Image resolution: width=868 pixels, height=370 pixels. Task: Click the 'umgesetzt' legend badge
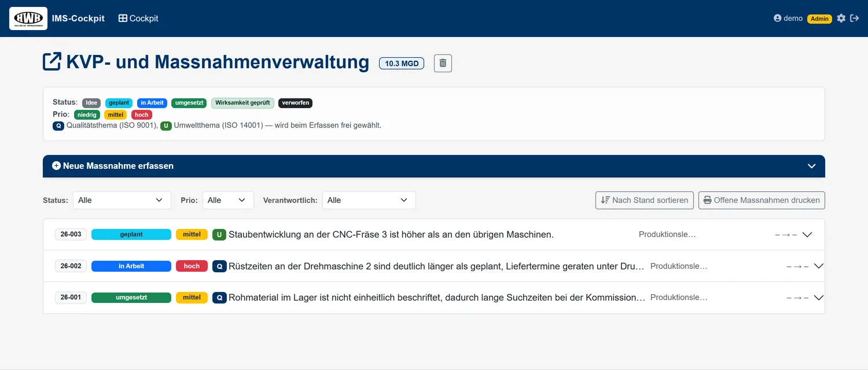tap(189, 103)
